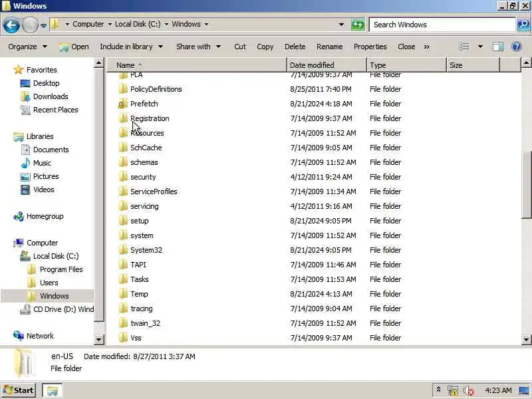Select the SchCache folder icon
The image size is (532, 399).
[x=123, y=148]
